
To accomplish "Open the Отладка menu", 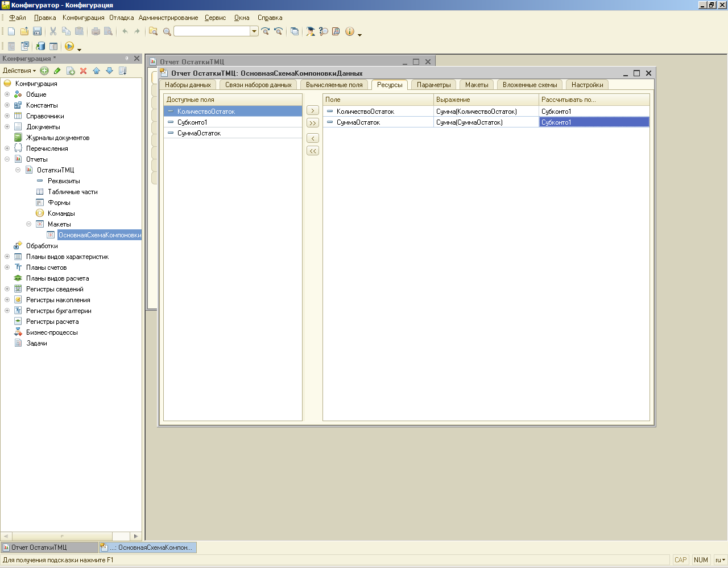I will click(121, 18).
